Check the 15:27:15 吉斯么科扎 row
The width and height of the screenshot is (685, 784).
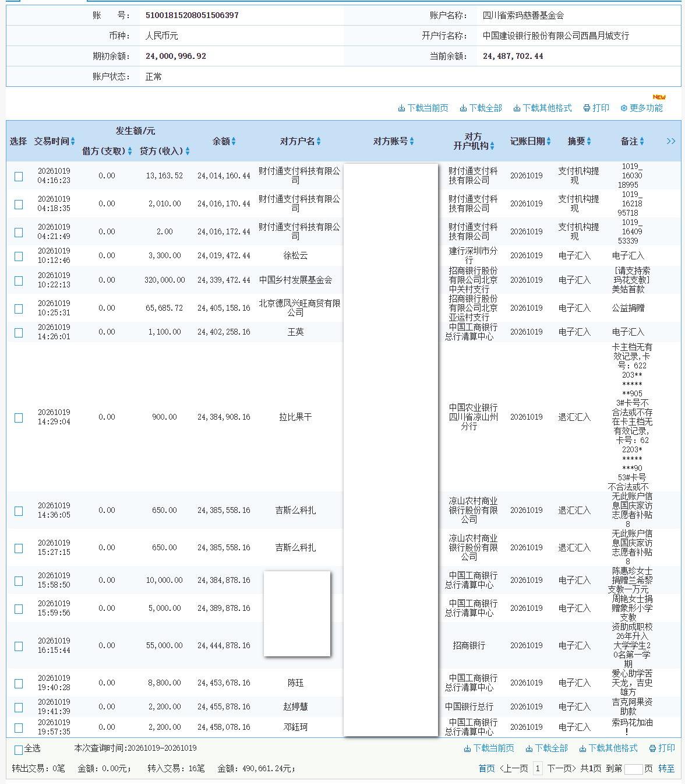point(19,548)
